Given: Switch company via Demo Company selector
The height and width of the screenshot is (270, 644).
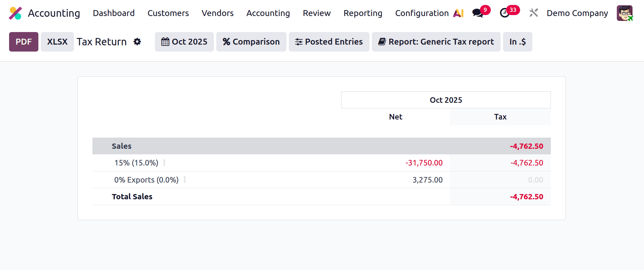Looking at the screenshot, I should (577, 13).
